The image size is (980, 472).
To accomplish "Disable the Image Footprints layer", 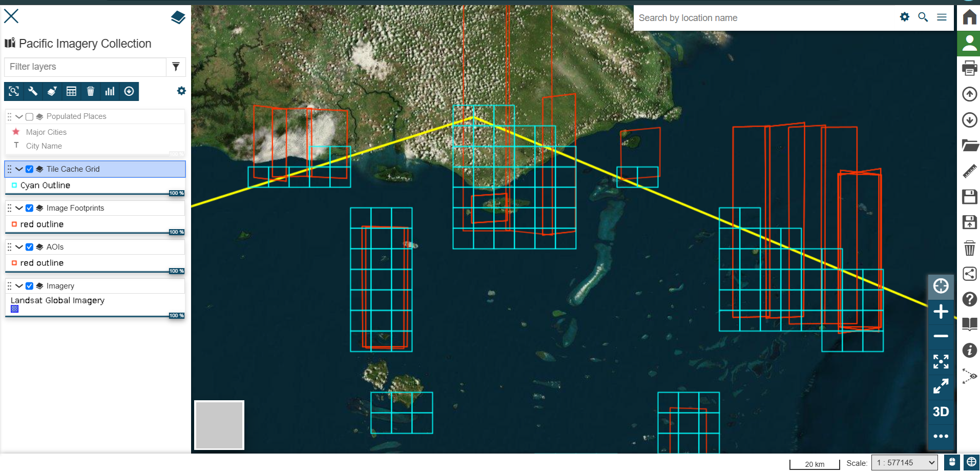I will (x=29, y=208).
